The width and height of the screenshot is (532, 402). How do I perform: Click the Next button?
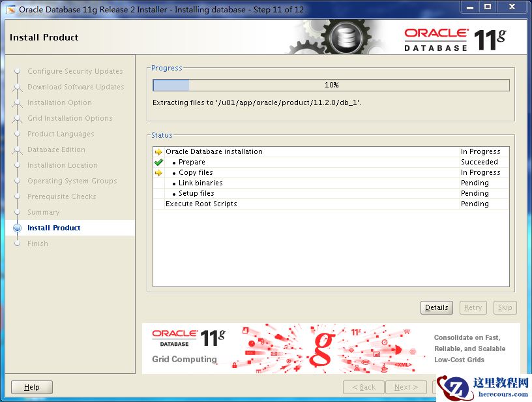[406, 387]
